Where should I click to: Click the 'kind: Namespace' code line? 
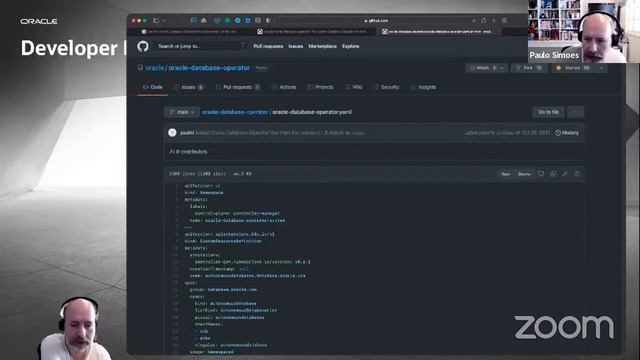[x=204, y=193]
